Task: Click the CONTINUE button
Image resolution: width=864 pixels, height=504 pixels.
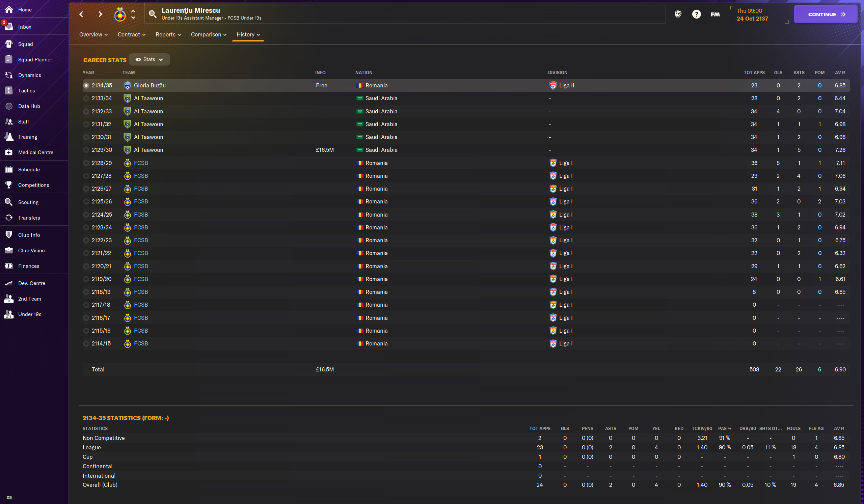Action: (826, 14)
